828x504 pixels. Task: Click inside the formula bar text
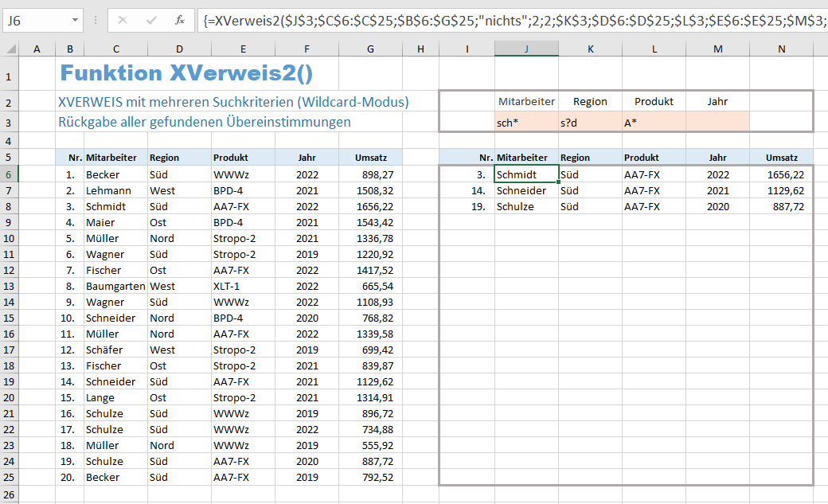pyautogui.click(x=512, y=21)
